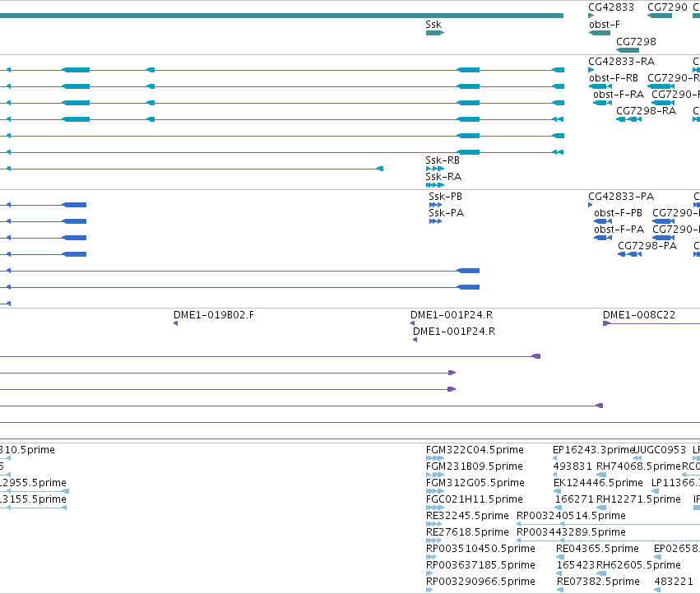Select the obst-F-PA protein label
This screenshot has height=594, width=700.
619,230
